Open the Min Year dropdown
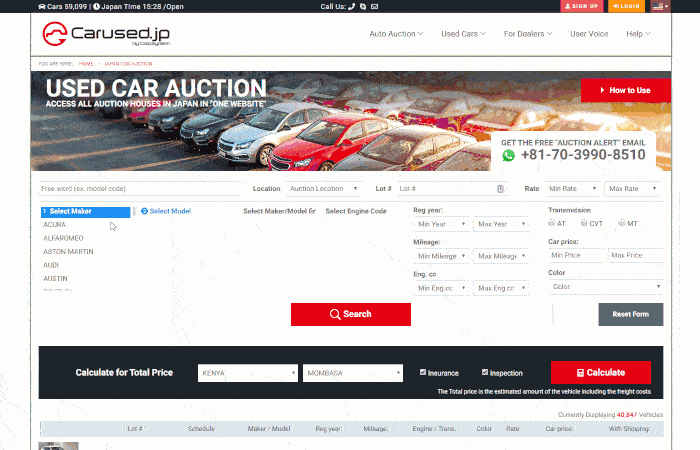This screenshot has height=450, width=700. click(x=442, y=224)
